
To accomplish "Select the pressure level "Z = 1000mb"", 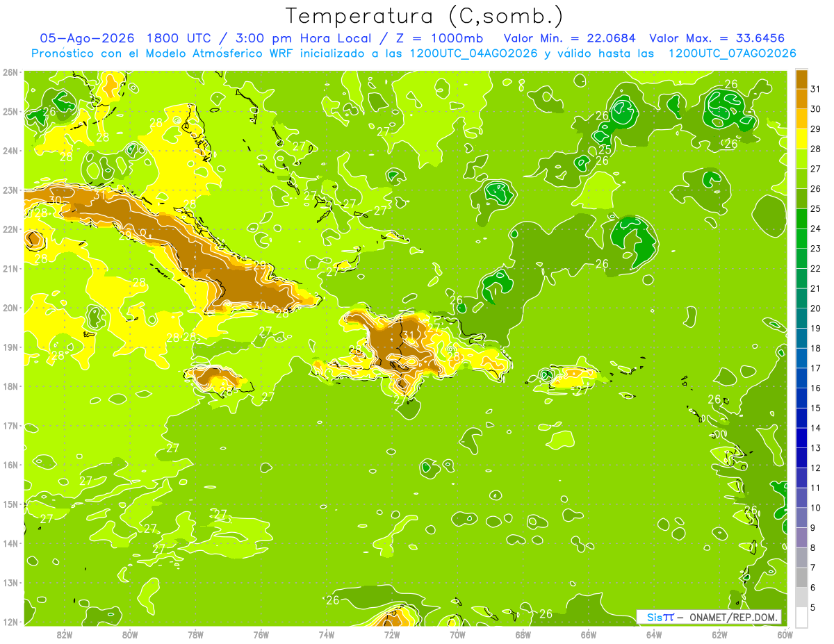I will click(439, 38).
